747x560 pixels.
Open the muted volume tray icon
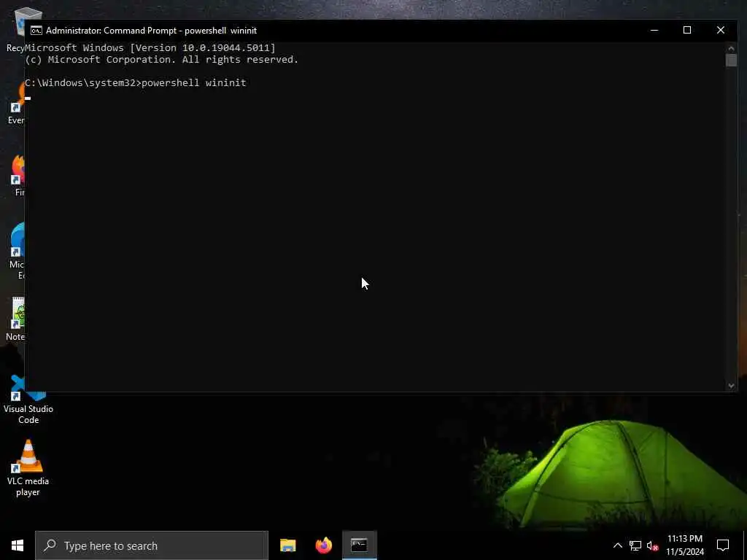[652, 545]
